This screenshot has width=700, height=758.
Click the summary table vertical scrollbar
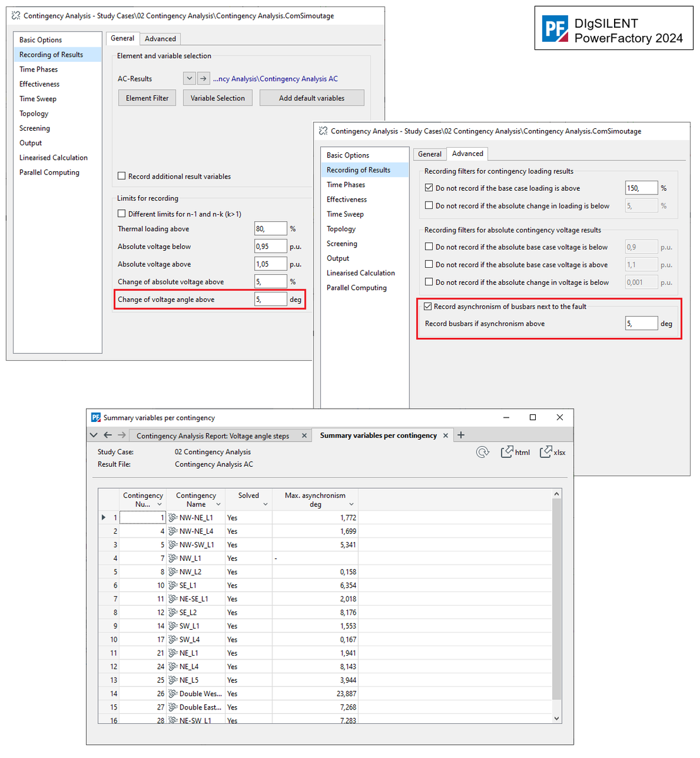(557, 599)
